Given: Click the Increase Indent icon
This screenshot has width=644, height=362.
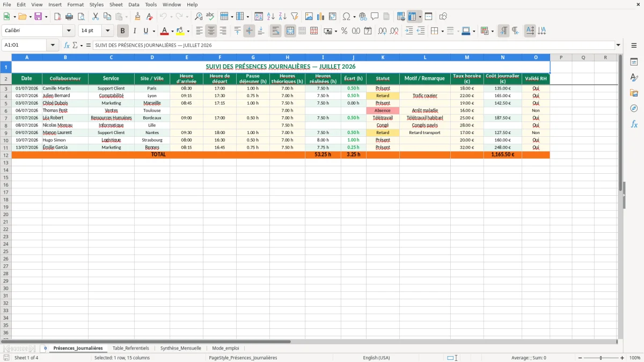Looking at the screenshot, I should tap(409, 31).
